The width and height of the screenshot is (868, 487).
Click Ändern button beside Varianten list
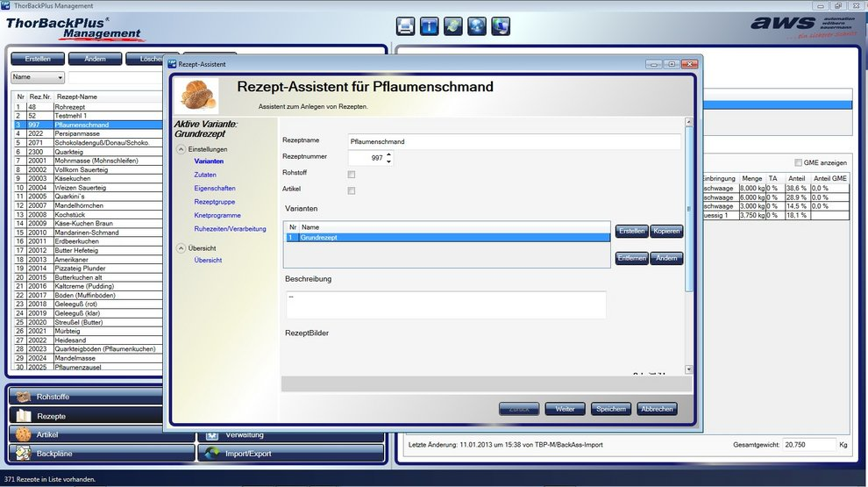tap(666, 258)
